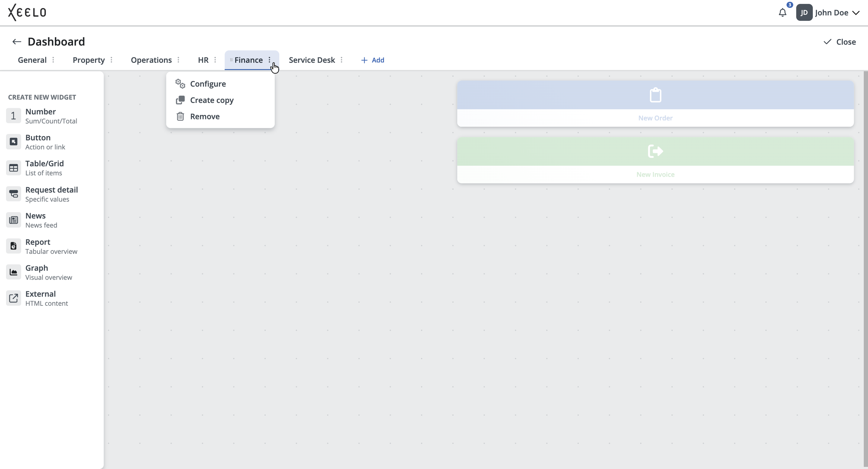The image size is (868, 469).
Task: Select the Finance tab
Action: [249, 60]
